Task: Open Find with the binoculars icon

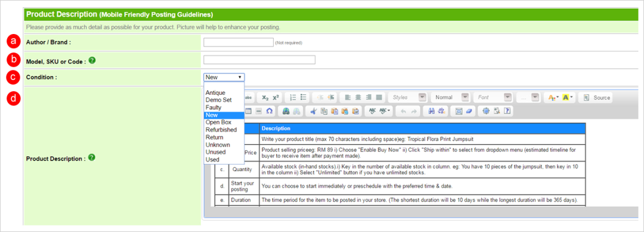Action: pos(432,111)
